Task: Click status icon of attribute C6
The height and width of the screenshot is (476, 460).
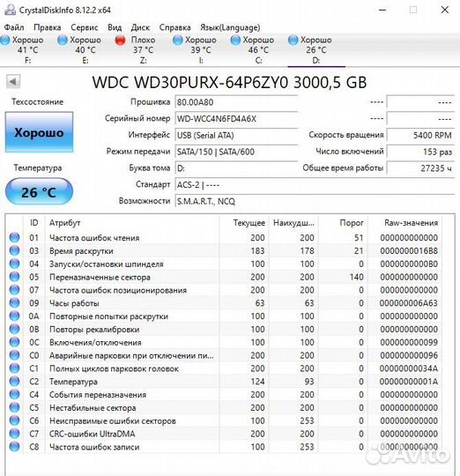Action: pyautogui.click(x=14, y=420)
